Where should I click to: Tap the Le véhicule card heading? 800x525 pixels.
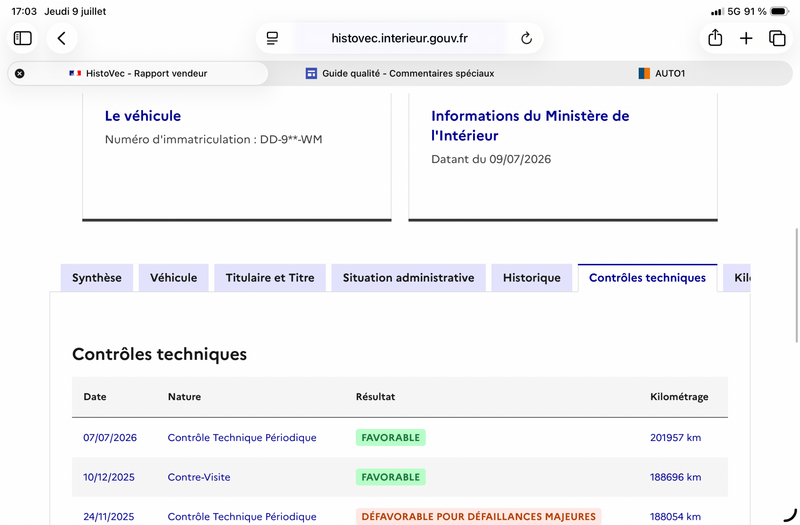tap(143, 116)
